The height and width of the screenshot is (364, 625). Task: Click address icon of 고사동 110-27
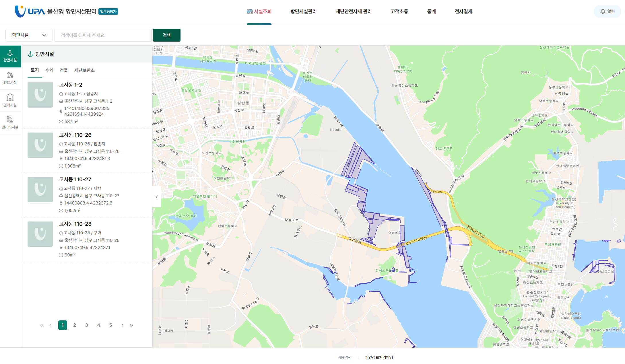click(61, 196)
